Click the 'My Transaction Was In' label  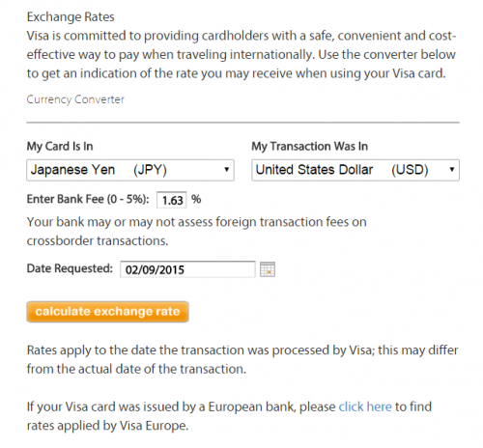tap(309, 147)
